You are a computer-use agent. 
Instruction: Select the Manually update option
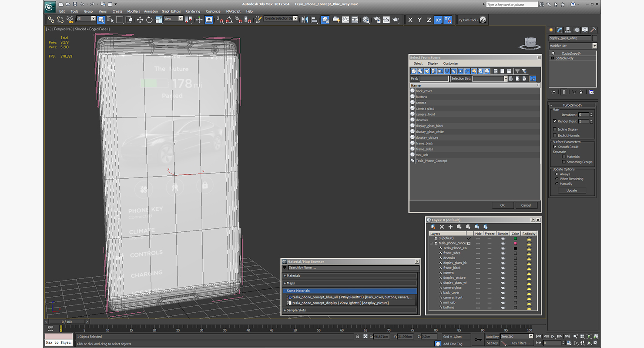pos(557,184)
